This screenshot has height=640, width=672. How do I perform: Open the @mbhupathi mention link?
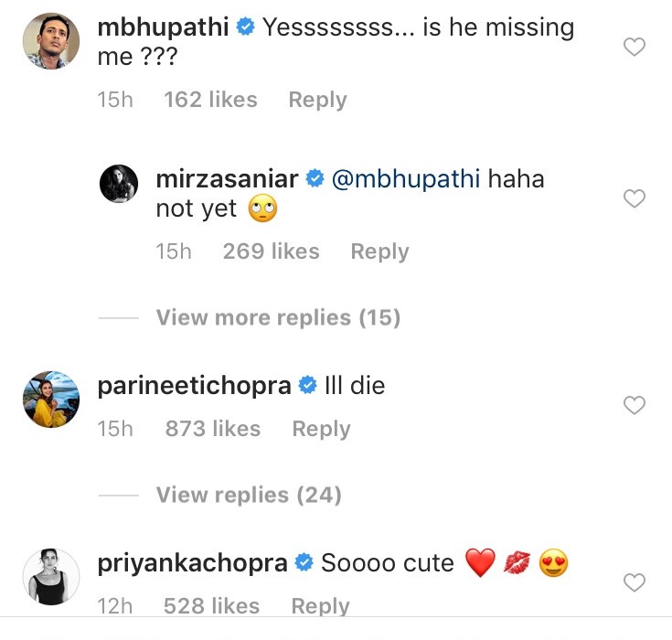(405, 179)
